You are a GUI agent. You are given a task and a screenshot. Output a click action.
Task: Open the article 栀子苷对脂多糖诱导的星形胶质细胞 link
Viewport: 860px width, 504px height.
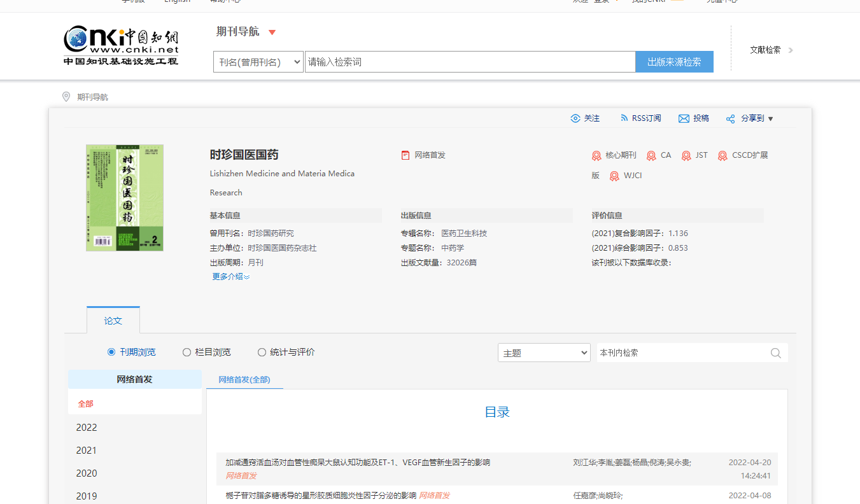[321, 496]
